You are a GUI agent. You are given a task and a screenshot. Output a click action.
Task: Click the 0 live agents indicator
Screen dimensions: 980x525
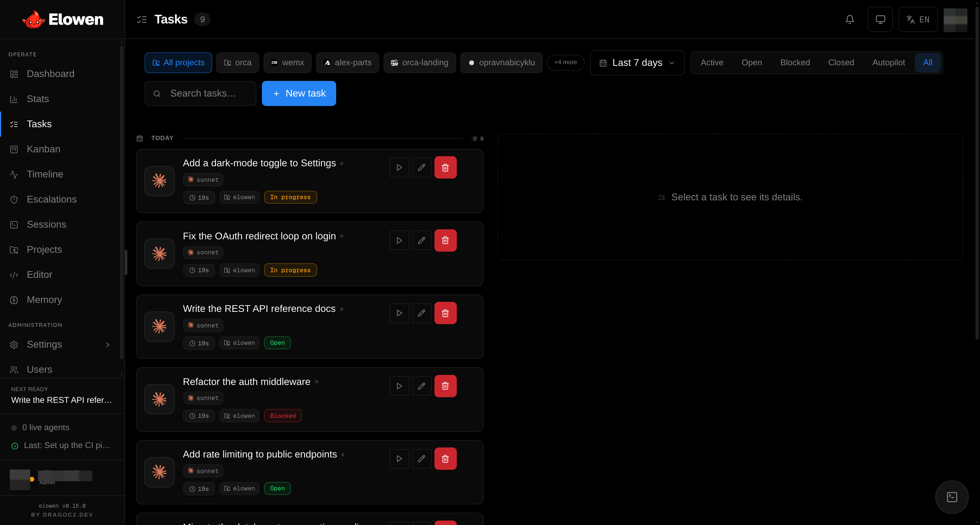pyautogui.click(x=40, y=427)
